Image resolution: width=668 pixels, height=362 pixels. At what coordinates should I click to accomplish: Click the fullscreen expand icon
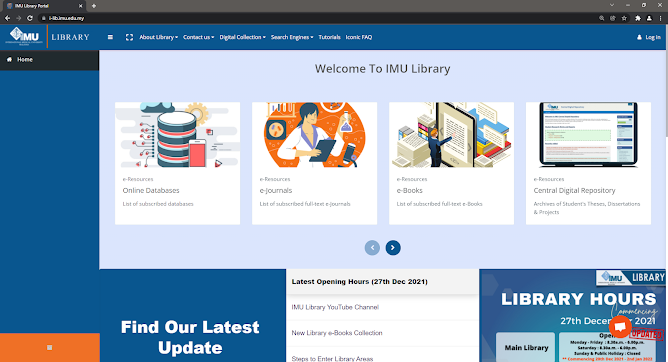point(130,37)
